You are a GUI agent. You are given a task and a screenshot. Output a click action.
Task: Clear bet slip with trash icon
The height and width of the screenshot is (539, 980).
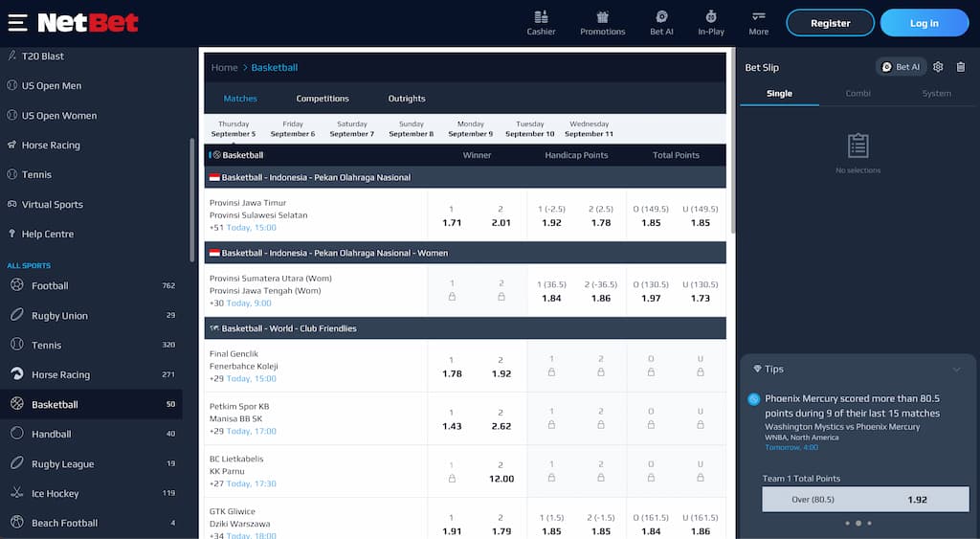[961, 67]
